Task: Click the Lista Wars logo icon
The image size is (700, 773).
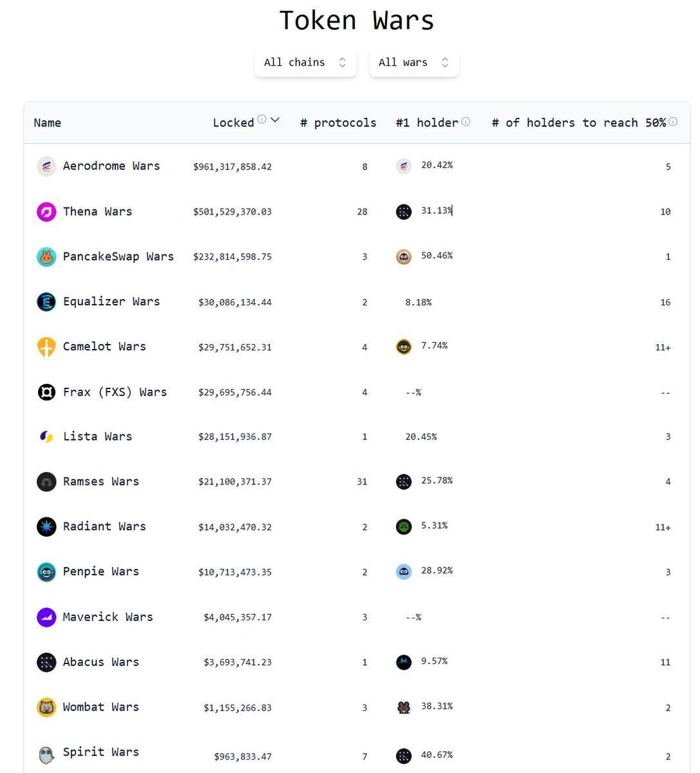Action: [46, 436]
